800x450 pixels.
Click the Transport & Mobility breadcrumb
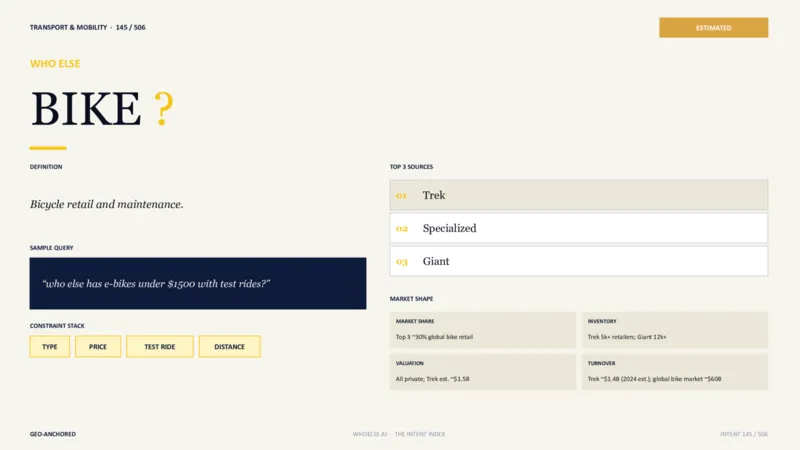[68, 28]
